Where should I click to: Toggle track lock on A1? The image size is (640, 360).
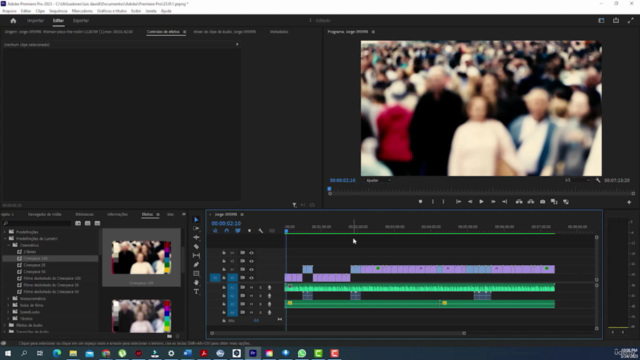click(224, 288)
